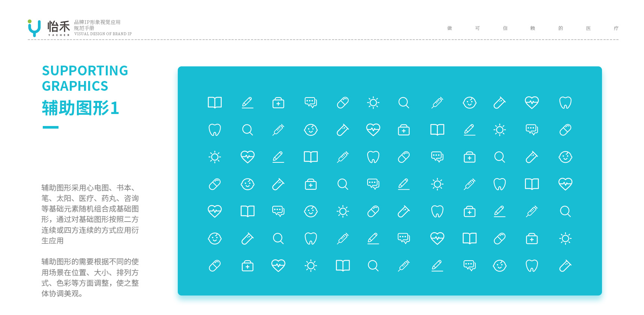Click the Yaeher U-shaped logo mark

(x=34, y=28)
